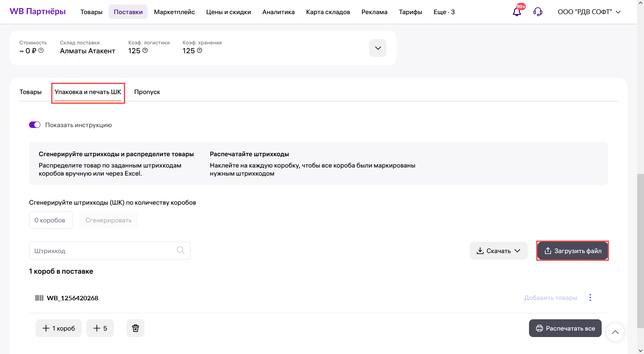Click the search magnifier in Штрихкод field
This screenshot has height=354, width=644.
(181, 250)
